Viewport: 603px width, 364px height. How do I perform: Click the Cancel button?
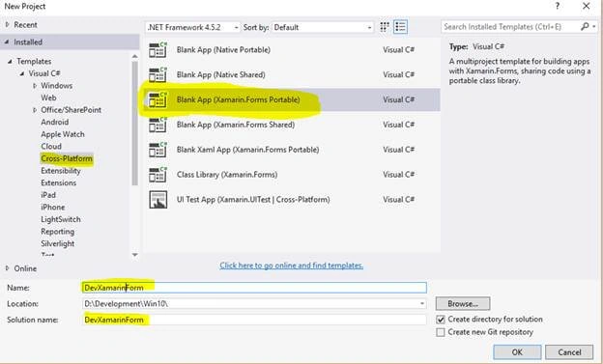569,352
